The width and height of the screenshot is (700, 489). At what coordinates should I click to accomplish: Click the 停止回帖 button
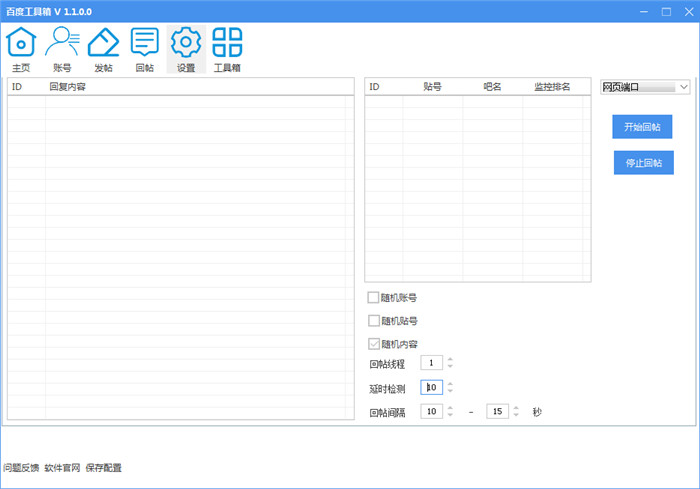pos(643,163)
